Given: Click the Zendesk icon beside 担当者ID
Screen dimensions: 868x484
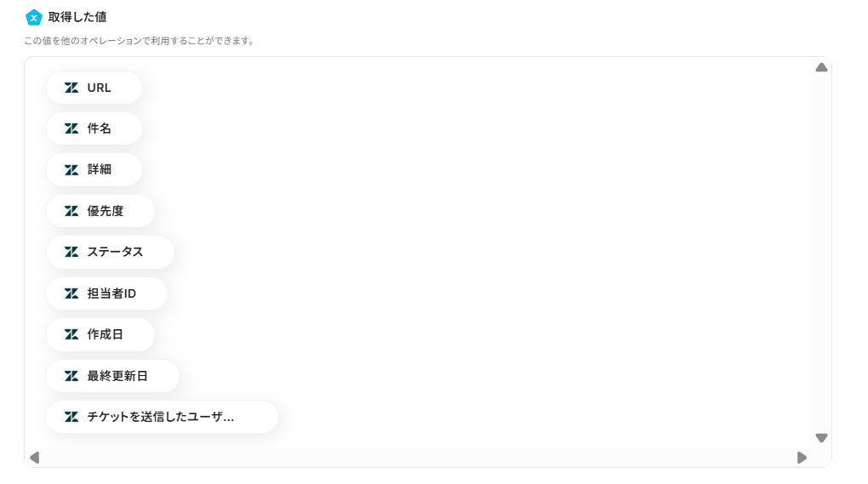Looking at the screenshot, I should pyautogui.click(x=71, y=293).
